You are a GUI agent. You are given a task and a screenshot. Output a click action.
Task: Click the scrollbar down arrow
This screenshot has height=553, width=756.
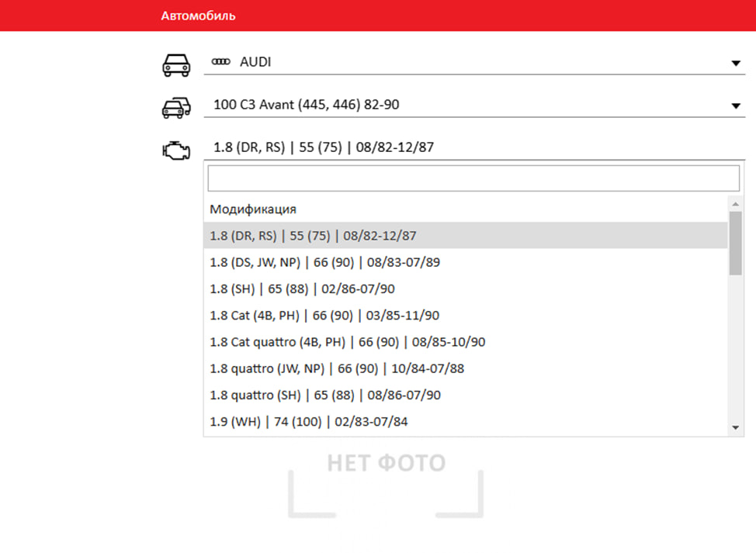coord(735,427)
